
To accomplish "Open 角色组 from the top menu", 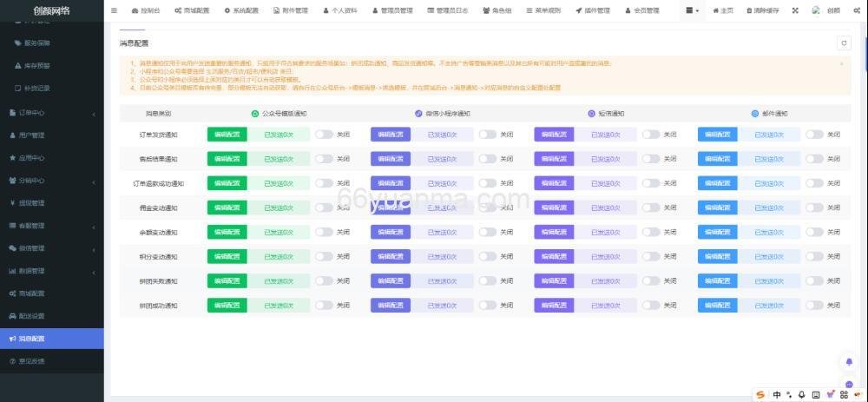I will pos(497,10).
